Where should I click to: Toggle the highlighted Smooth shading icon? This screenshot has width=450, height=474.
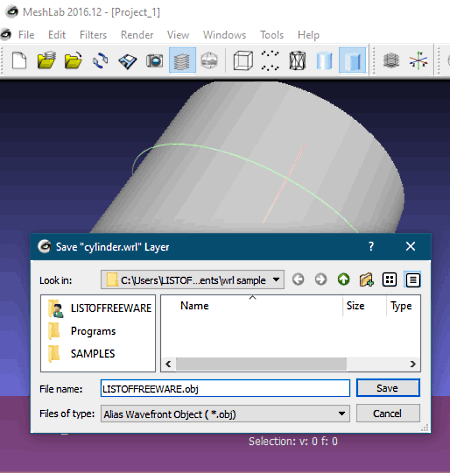click(x=352, y=61)
